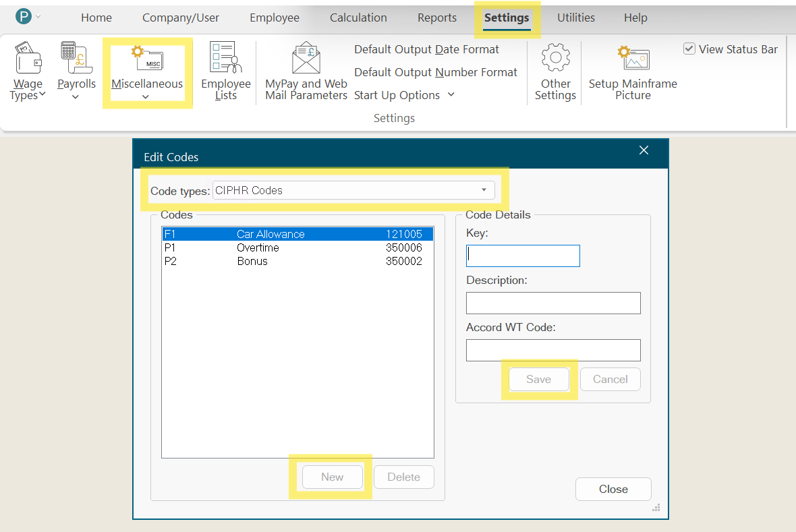The width and height of the screenshot is (796, 532).
Task: Expand the Start Up Options chevron
Action: pos(451,94)
